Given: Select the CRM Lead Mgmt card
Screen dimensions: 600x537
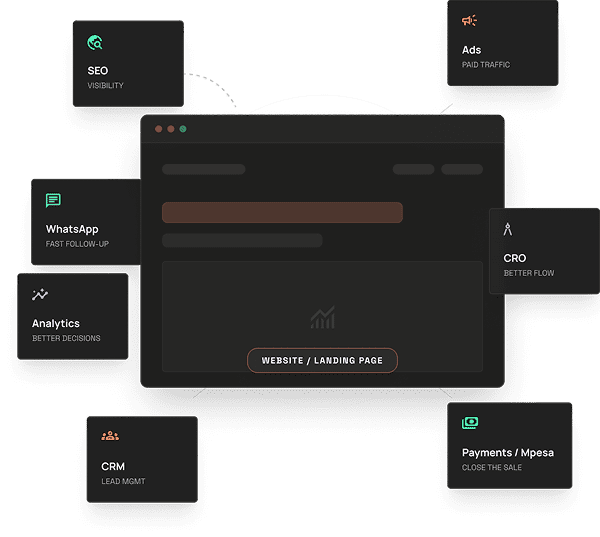Looking at the screenshot, I should [x=141, y=459].
